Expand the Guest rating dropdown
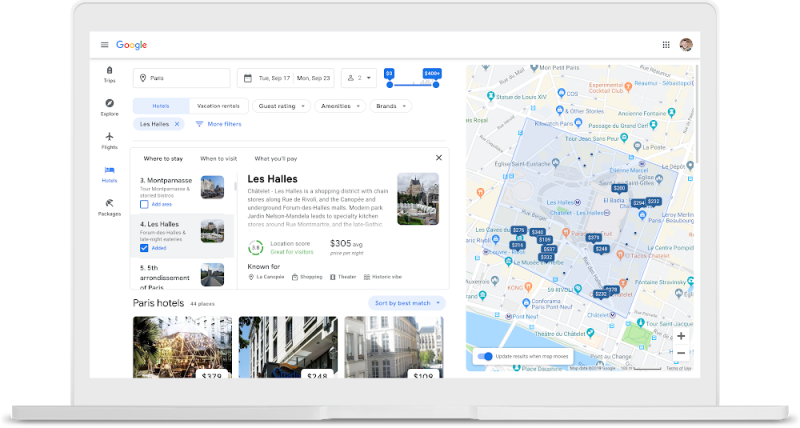Screen dimensions: 800x428 (x=281, y=105)
